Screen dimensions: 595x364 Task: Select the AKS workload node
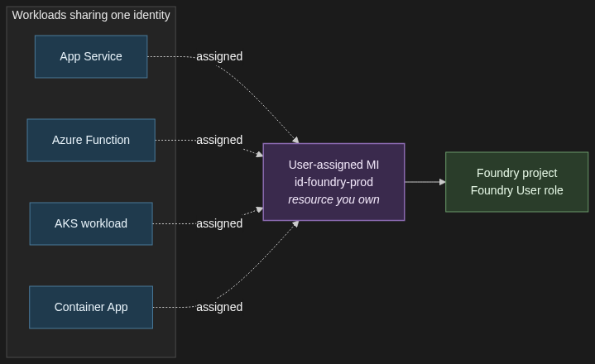[x=91, y=223]
